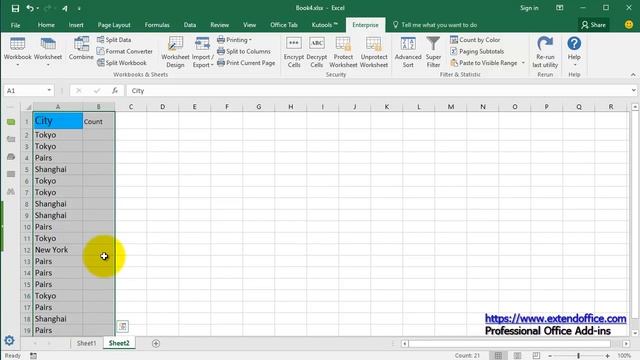Add a new sheet
Viewport: 640px width, 360px height.
pos(156,344)
